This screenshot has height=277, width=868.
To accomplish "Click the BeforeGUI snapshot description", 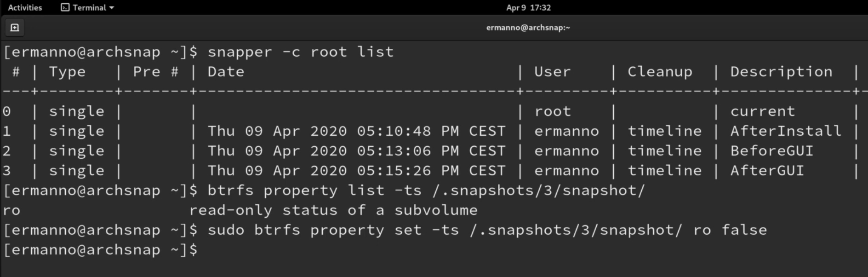I will [772, 150].
